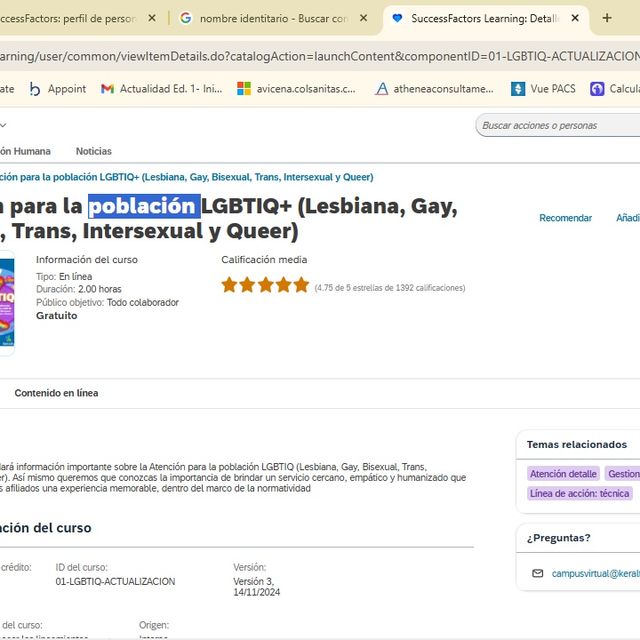Image resolution: width=640 pixels, height=640 pixels.
Task: Click the campusvirtual email link
Action: tap(596, 573)
